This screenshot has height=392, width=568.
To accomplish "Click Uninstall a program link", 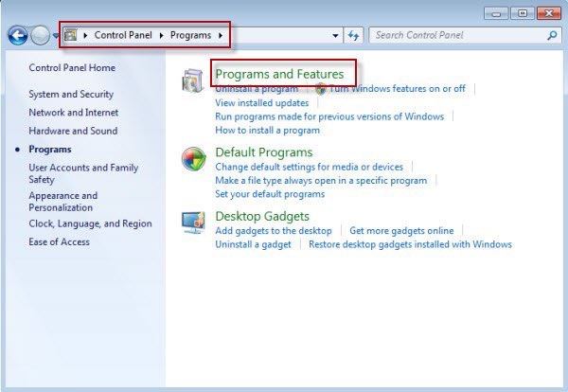I will (257, 89).
